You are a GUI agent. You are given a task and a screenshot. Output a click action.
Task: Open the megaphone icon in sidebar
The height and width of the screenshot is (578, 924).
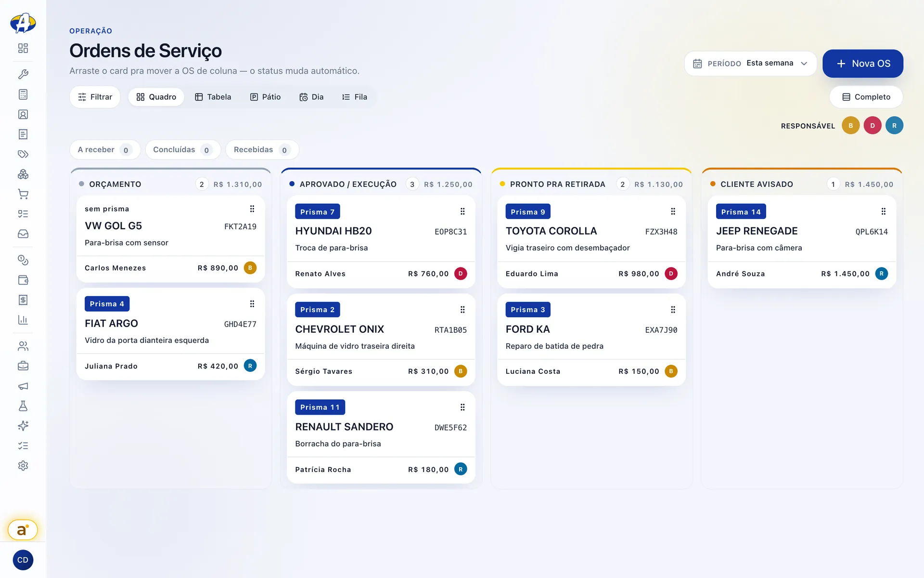point(23,386)
